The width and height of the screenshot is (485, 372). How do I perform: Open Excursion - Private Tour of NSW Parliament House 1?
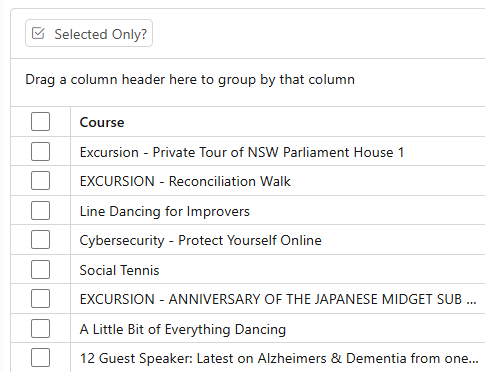(x=242, y=152)
